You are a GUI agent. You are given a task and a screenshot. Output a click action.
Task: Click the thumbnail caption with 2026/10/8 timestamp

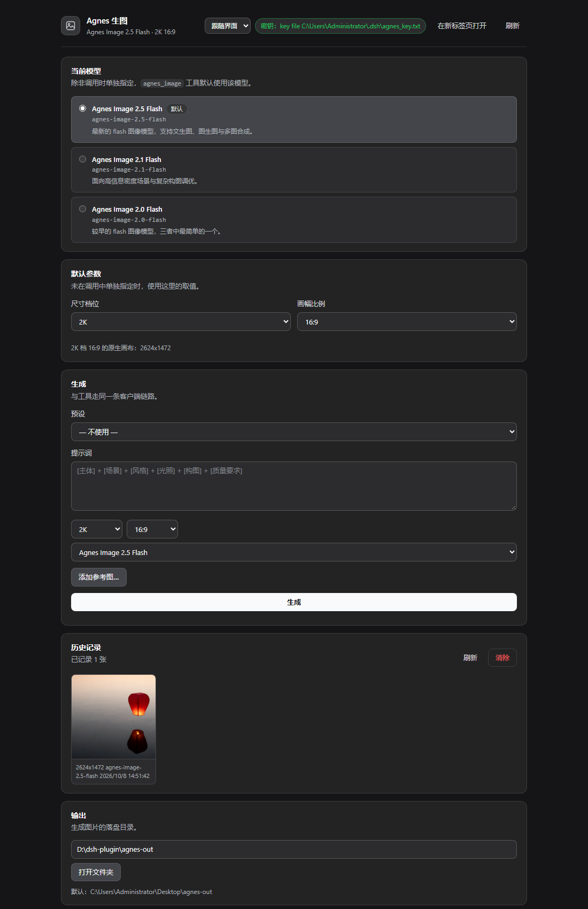(x=113, y=772)
